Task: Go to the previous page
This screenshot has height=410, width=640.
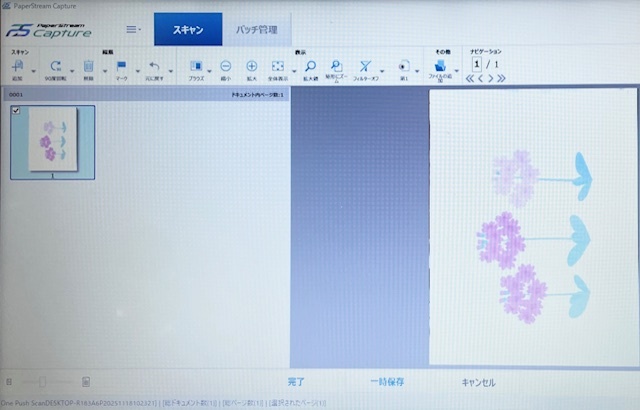Action: (481, 78)
